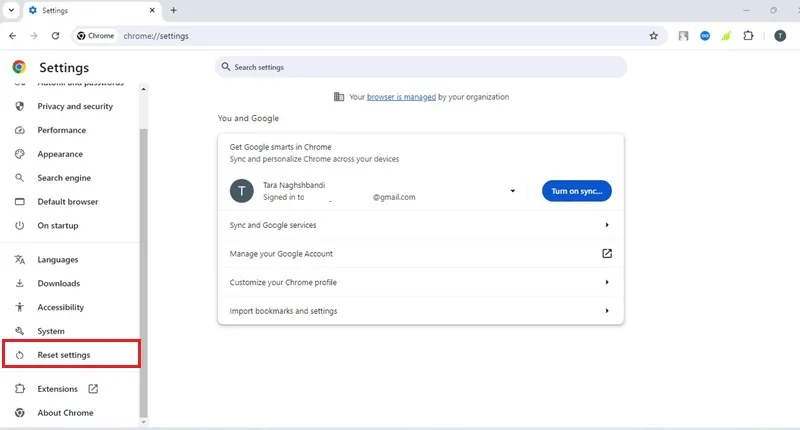Open the profile avatar in toolbar
Viewport: 800px width, 430px height.
click(780, 36)
